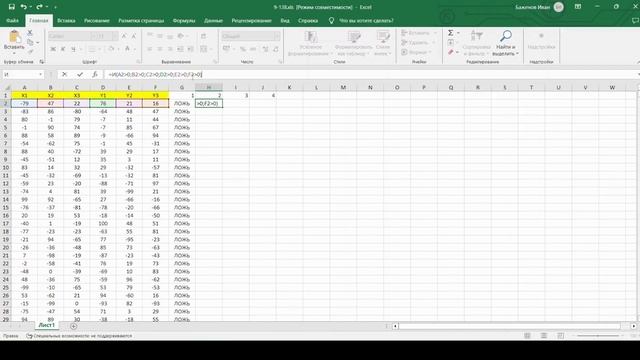This screenshot has width=640, height=360.
Task: Click the font color A icon
Action: 127,49
